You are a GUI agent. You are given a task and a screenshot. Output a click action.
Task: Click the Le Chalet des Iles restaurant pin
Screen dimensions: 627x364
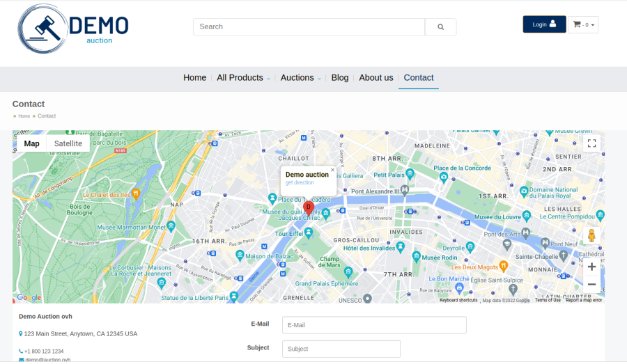[x=136, y=193]
